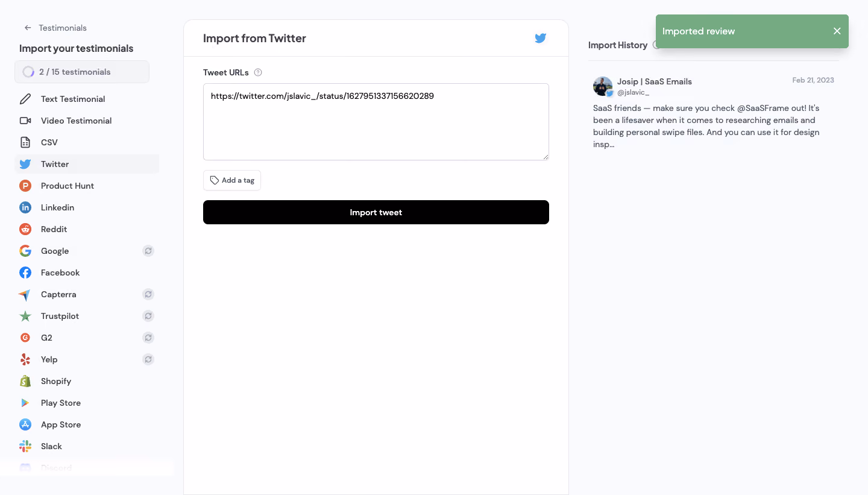Click the Yelp sync icon
This screenshot has height=495, width=868.
pyautogui.click(x=148, y=359)
